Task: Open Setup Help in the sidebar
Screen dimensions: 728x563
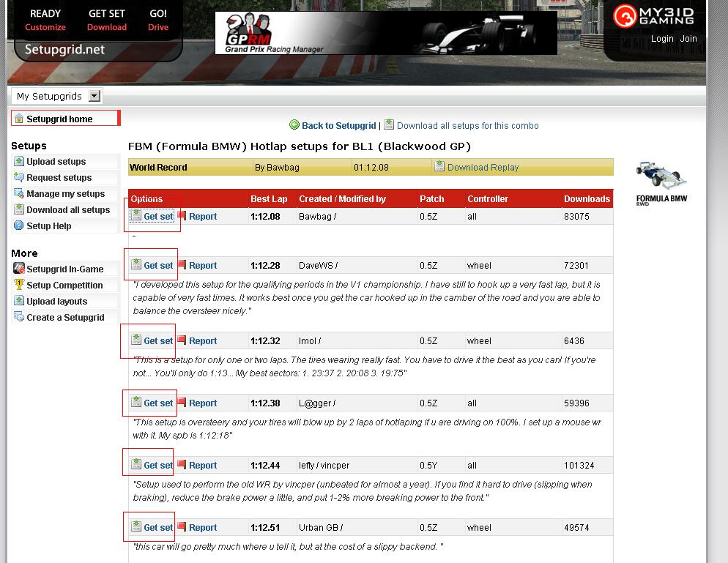Action: tap(49, 226)
